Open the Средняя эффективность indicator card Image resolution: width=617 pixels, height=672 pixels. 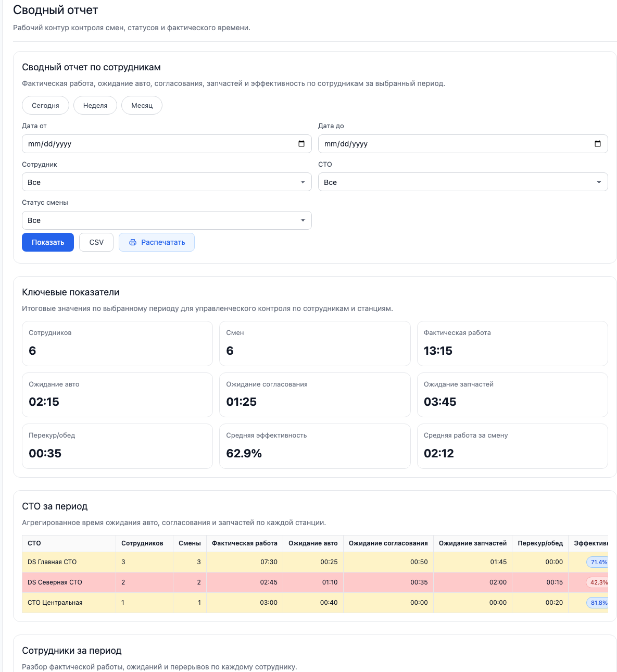pos(314,446)
